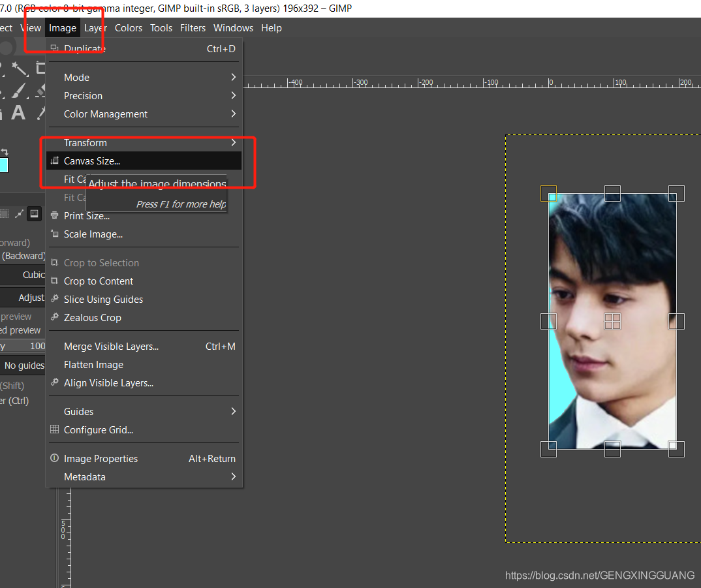Open the Cubic interpolation dropdown
701x588 pixels.
point(23,275)
